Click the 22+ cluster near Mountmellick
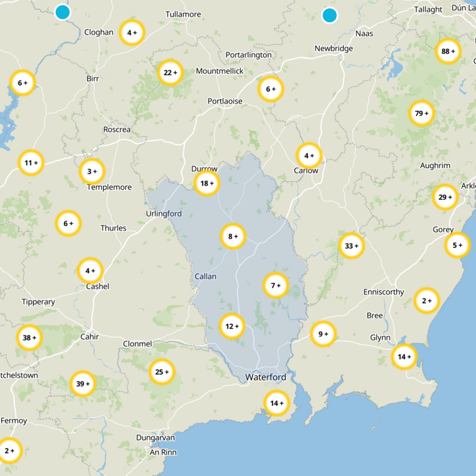Screen dimensions: 476x476 pyautogui.click(x=170, y=73)
